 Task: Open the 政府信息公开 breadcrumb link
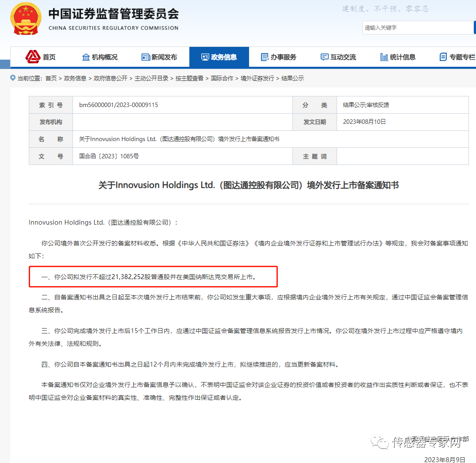point(111,78)
